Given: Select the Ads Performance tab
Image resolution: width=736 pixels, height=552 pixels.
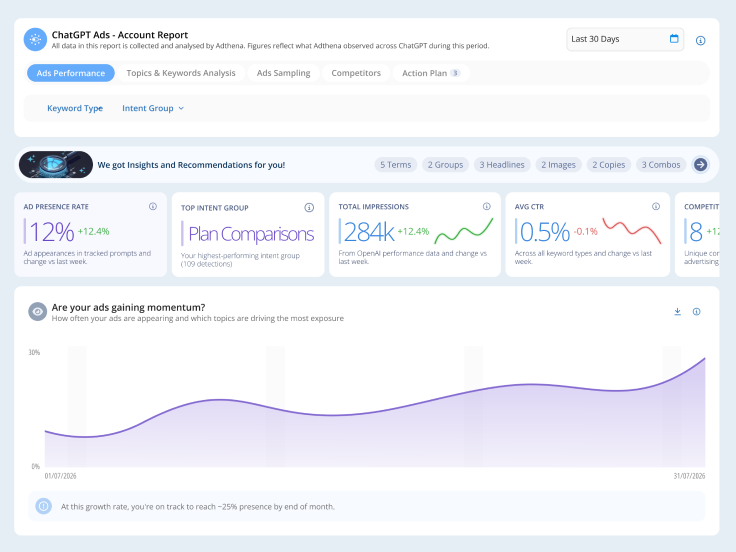Looking at the screenshot, I should (x=71, y=73).
